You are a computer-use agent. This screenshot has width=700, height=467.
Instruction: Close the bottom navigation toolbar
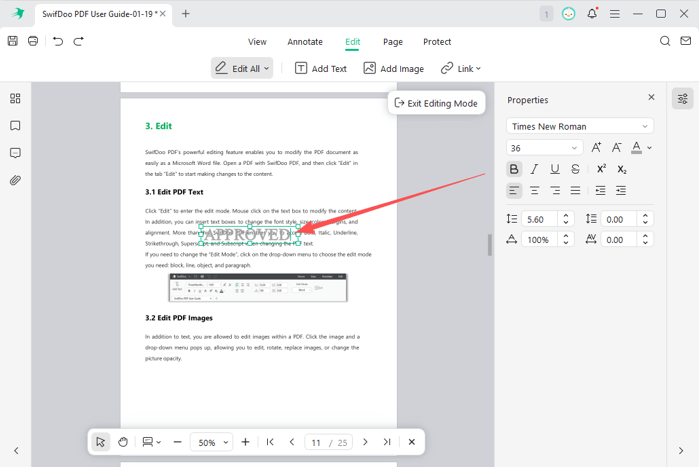[x=412, y=442]
